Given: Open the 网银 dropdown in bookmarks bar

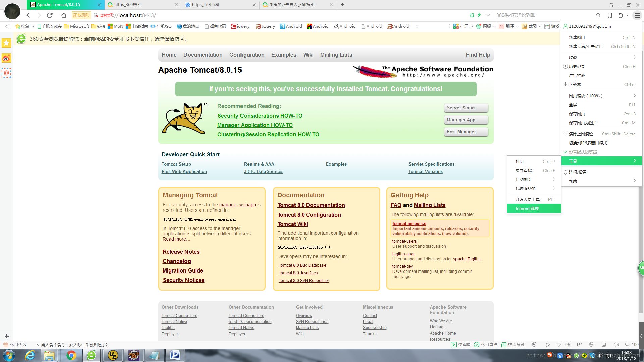Looking at the screenshot, I should pos(494,26).
